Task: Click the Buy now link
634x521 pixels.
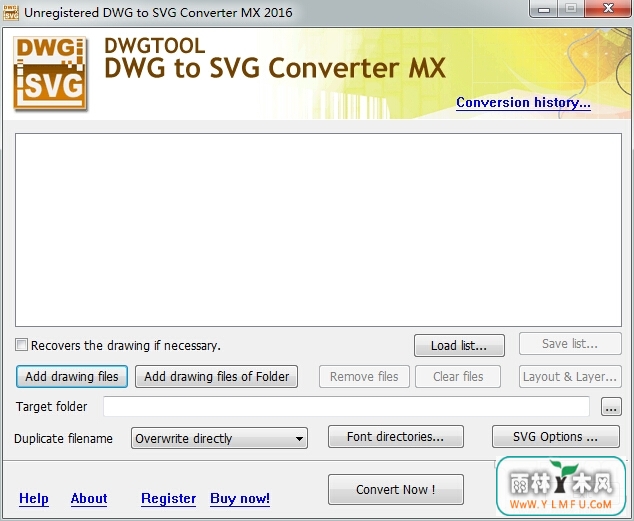Action: point(240,498)
